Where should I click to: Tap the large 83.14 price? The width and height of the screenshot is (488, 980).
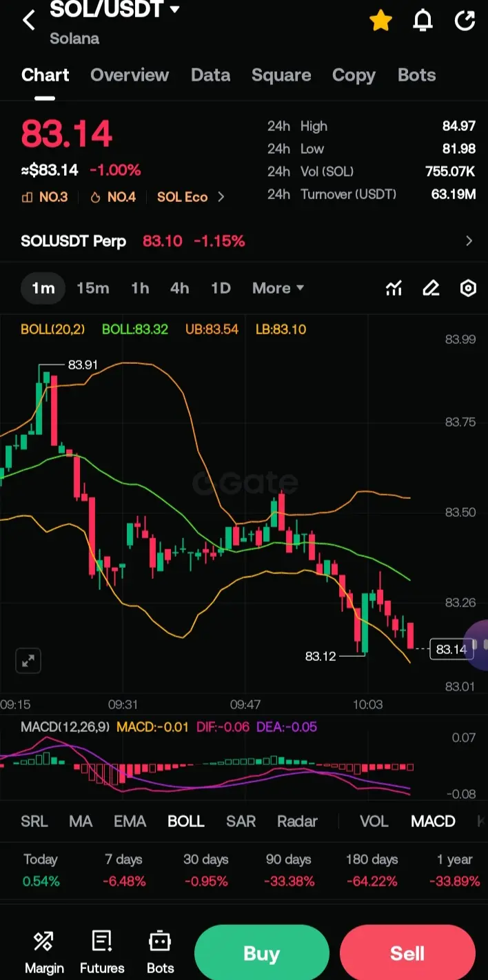(66, 134)
